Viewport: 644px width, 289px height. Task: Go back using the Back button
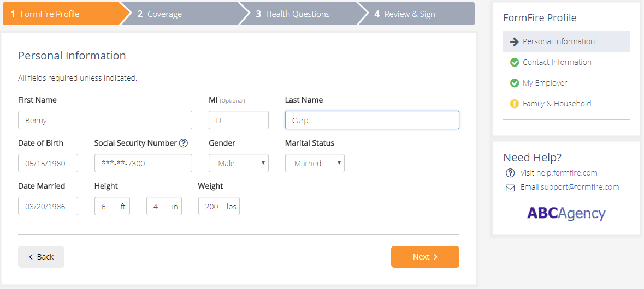pyautogui.click(x=41, y=257)
